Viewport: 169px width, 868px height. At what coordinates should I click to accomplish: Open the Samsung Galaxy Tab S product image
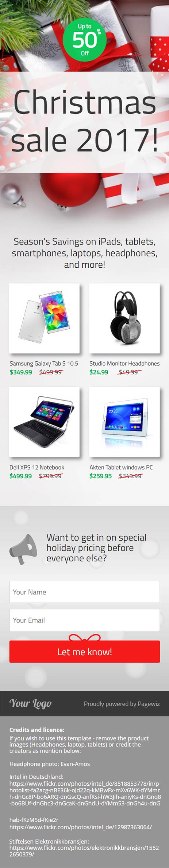pyautogui.click(x=44, y=318)
